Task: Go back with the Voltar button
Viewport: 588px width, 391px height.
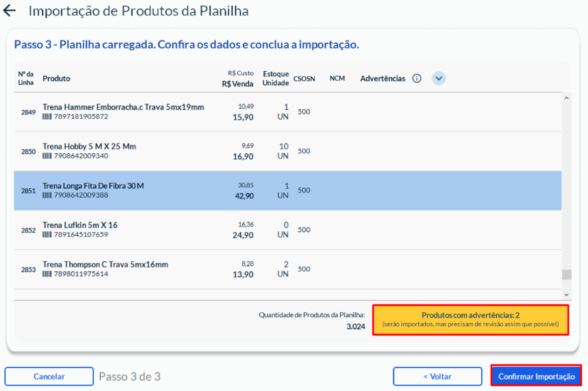Action: 437,376
